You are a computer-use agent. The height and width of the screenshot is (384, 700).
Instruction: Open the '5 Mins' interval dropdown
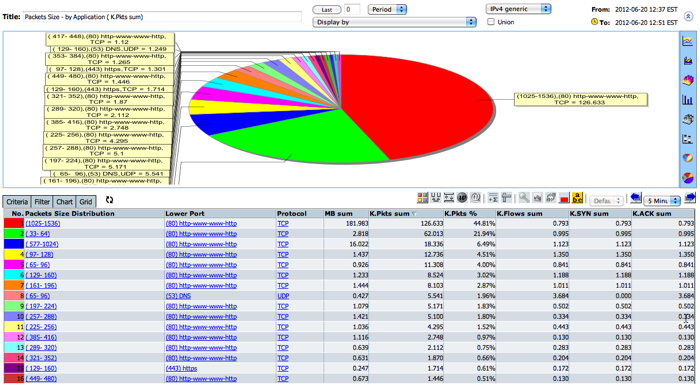tap(663, 201)
